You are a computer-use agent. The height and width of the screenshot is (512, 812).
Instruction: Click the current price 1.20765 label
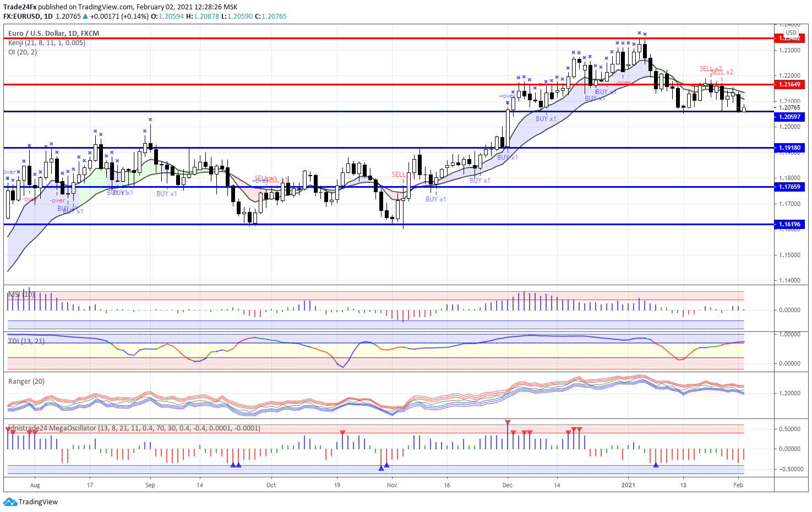point(789,107)
